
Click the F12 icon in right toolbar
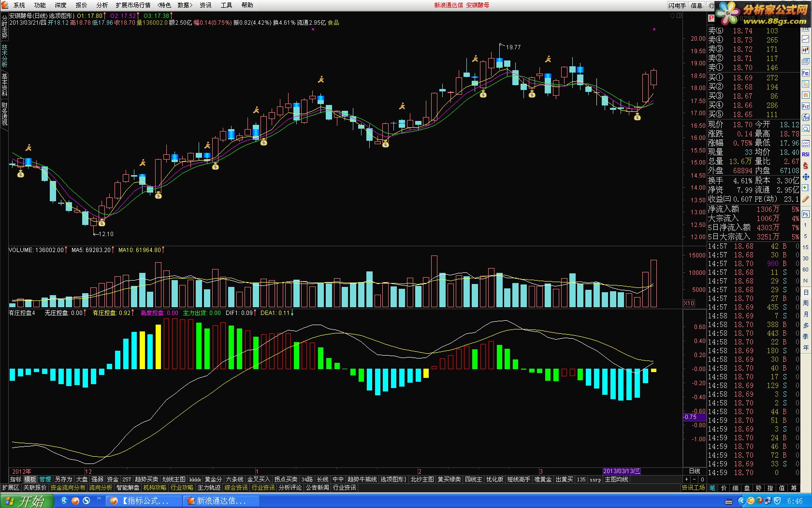point(806,106)
